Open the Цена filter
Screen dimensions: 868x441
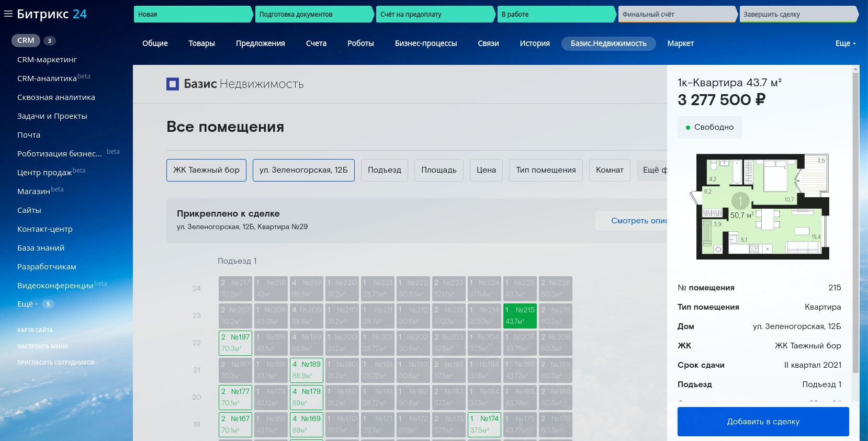click(x=486, y=170)
